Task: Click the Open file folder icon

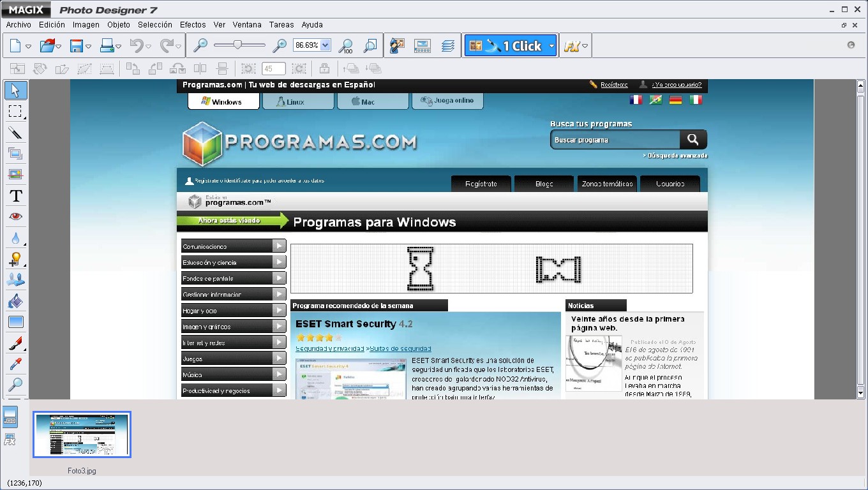Action: pyautogui.click(x=47, y=46)
